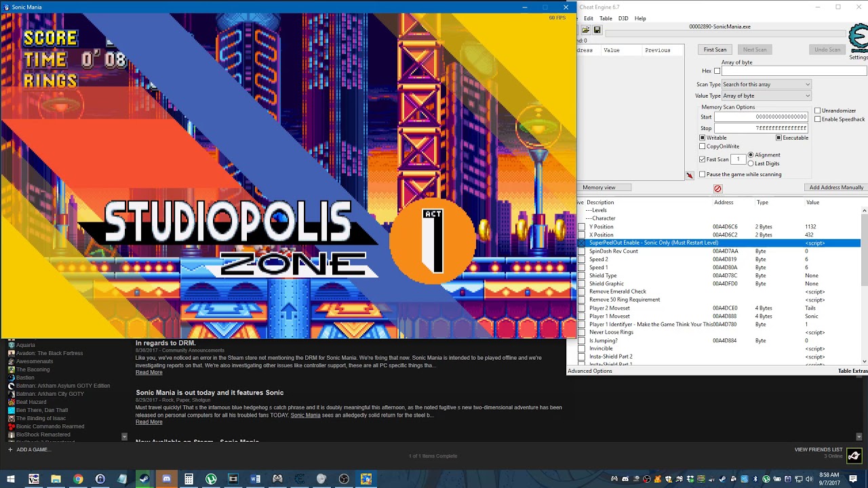Viewport: 868px width, 488px height.
Task: Click the Sonic Mania link in news text
Action: 305,415
